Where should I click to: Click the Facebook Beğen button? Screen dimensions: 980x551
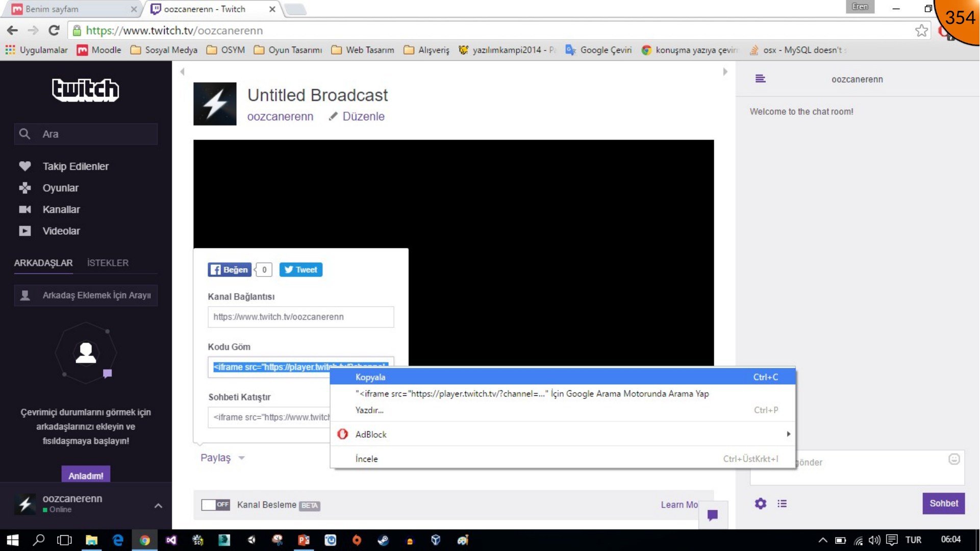click(x=230, y=269)
